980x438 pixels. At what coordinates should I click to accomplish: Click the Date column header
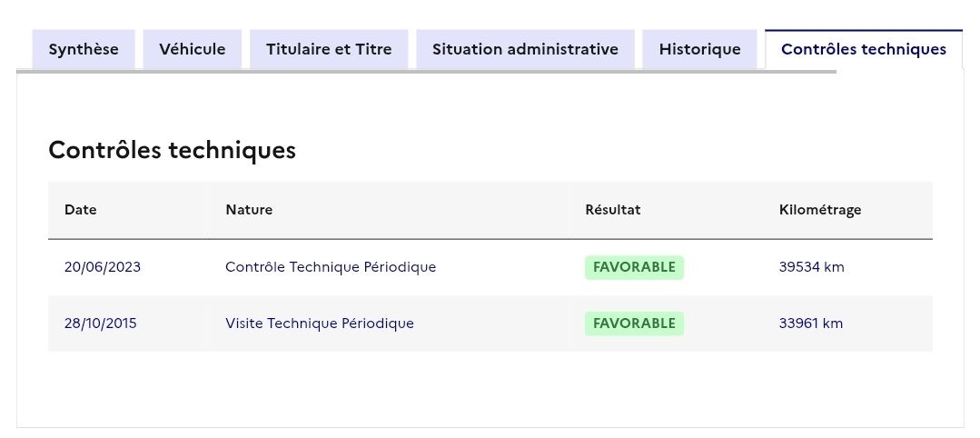pos(81,210)
